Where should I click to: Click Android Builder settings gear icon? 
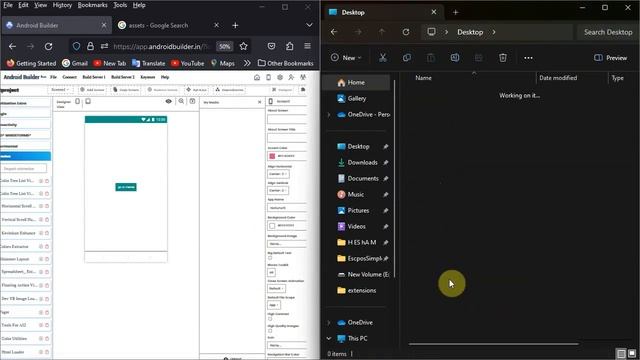(x=280, y=77)
